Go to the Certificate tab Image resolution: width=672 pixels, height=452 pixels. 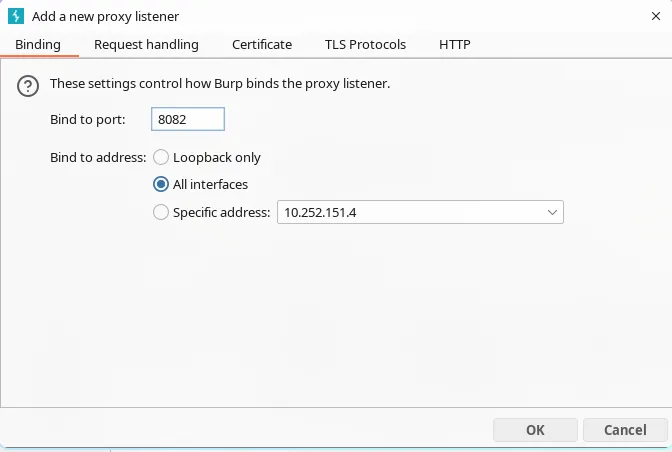pyautogui.click(x=262, y=45)
